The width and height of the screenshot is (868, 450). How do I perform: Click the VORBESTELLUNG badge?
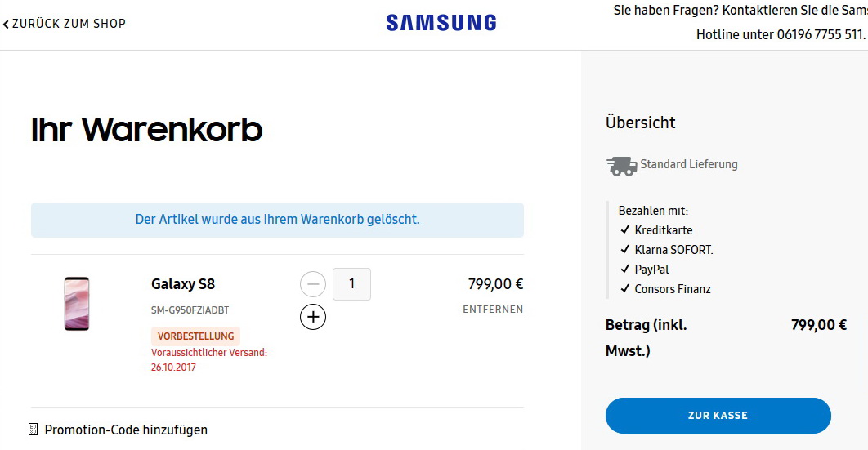(x=196, y=336)
